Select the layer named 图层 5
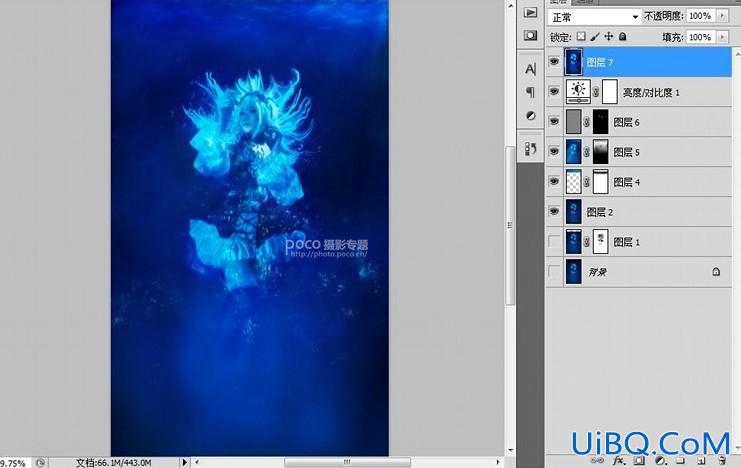This screenshot has height=468, width=741. (627, 152)
